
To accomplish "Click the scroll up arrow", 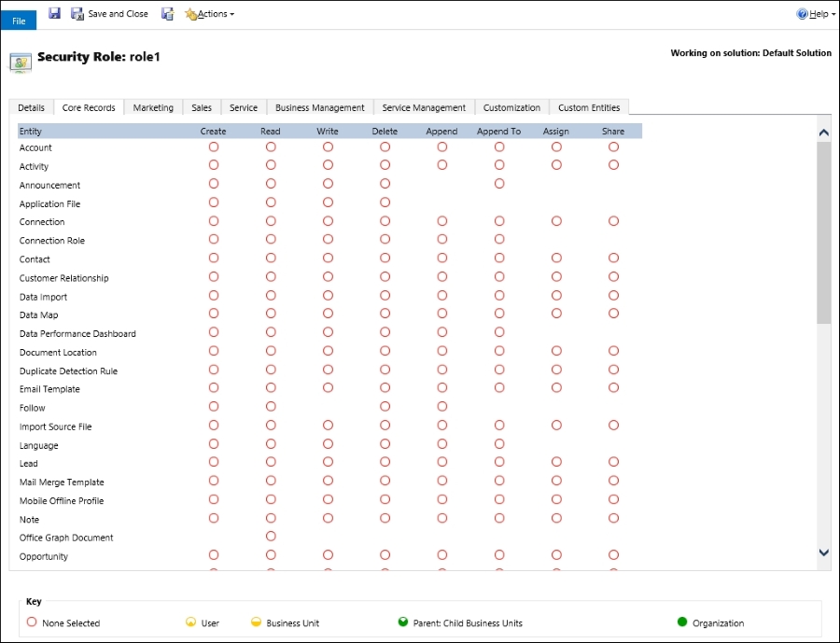I will [x=824, y=133].
